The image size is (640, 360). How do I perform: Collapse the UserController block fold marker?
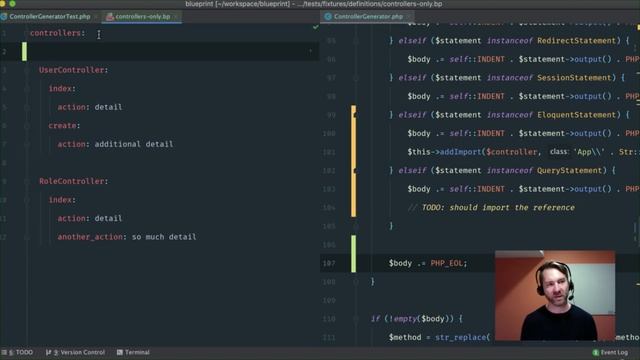[x=27, y=70]
